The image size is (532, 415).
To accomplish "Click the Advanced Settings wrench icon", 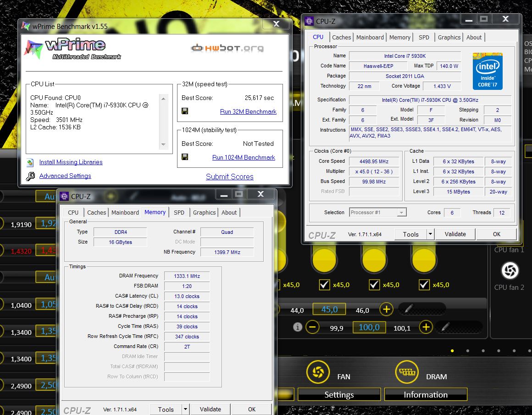I will 30,176.
